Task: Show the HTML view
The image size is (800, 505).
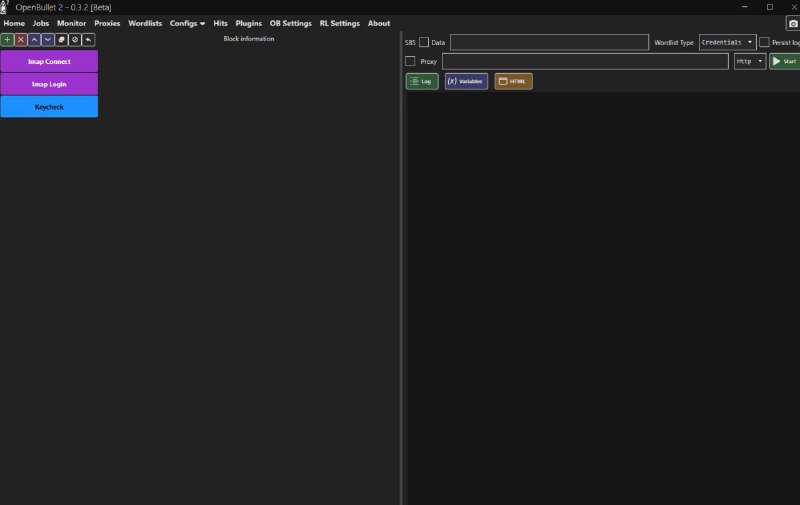Action: coord(513,81)
